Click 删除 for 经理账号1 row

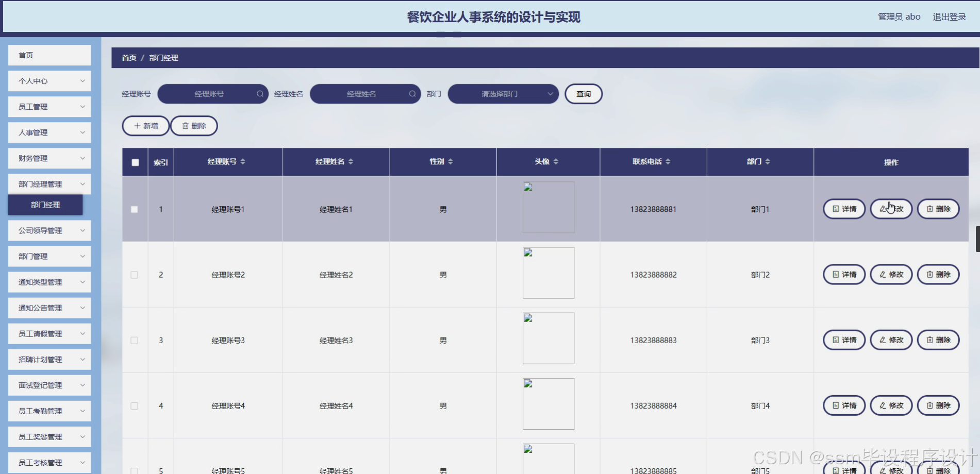pyautogui.click(x=938, y=209)
